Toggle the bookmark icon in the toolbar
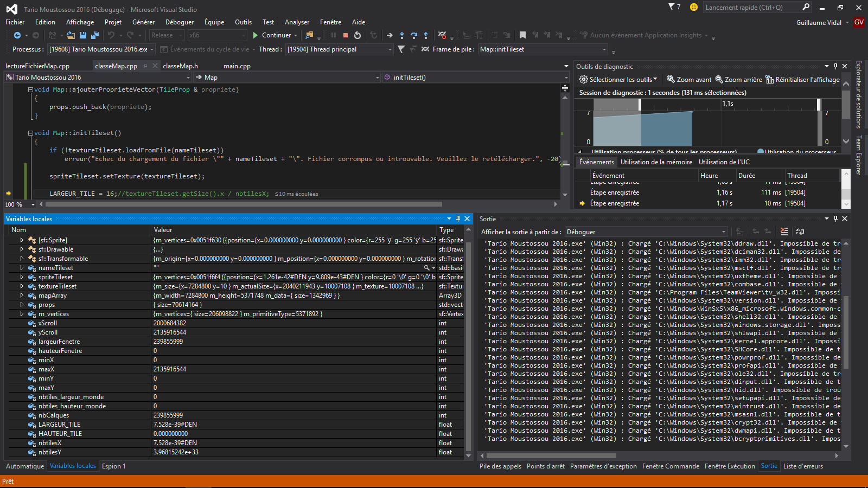868x488 pixels. click(522, 35)
